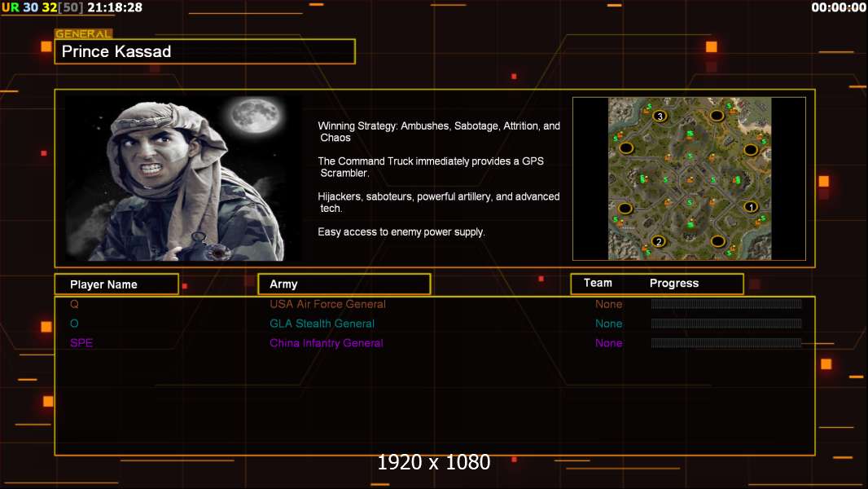This screenshot has height=489, width=868.
Task: Click the loading progress bar for player O
Action: (726, 323)
